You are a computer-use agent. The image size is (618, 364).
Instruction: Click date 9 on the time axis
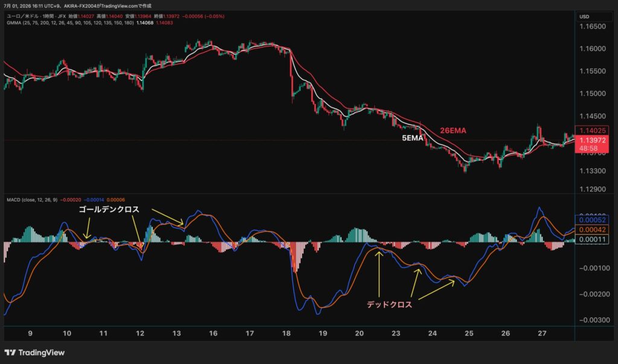(x=30, y=333)
